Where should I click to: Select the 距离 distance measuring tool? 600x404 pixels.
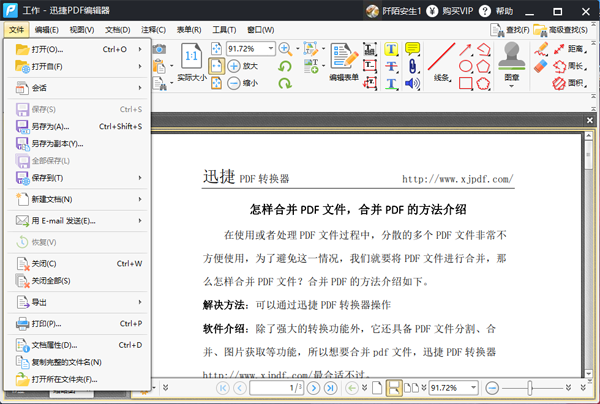click(x=569, y=49)
